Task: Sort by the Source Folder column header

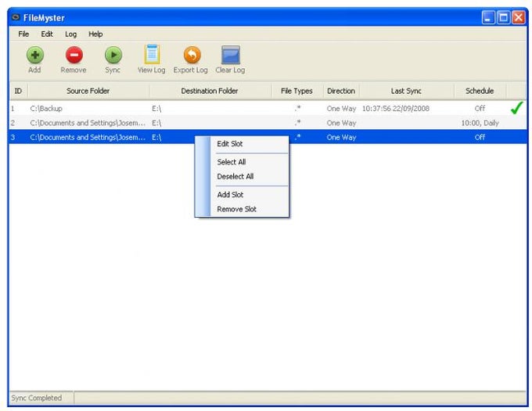Action: tap(88, 91)
